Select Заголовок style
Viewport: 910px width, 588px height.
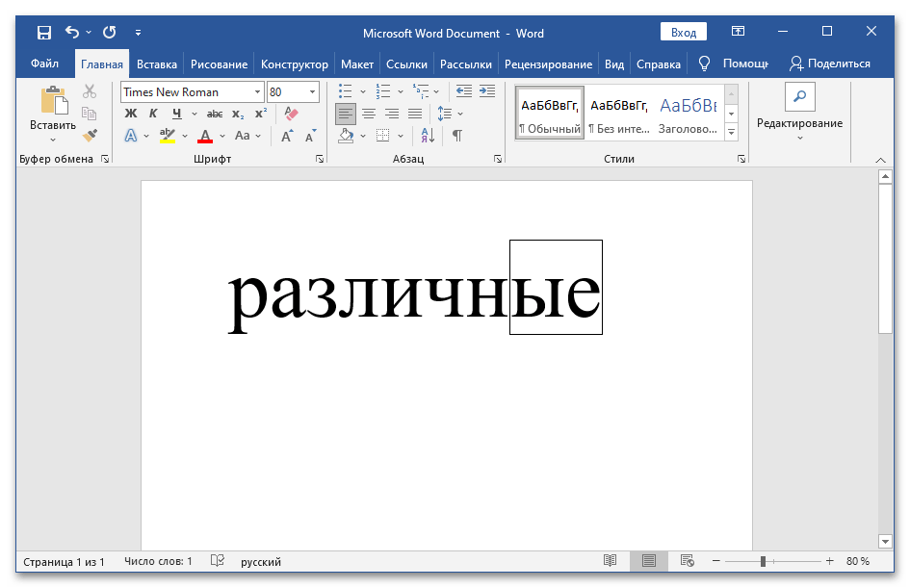[x=689, y=114]
